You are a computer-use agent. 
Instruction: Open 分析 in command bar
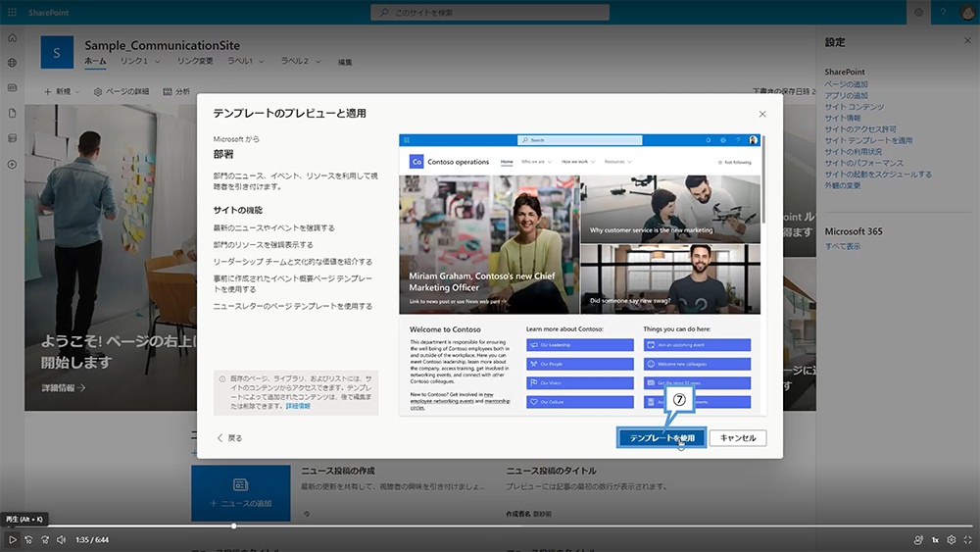tap(176, 91)
